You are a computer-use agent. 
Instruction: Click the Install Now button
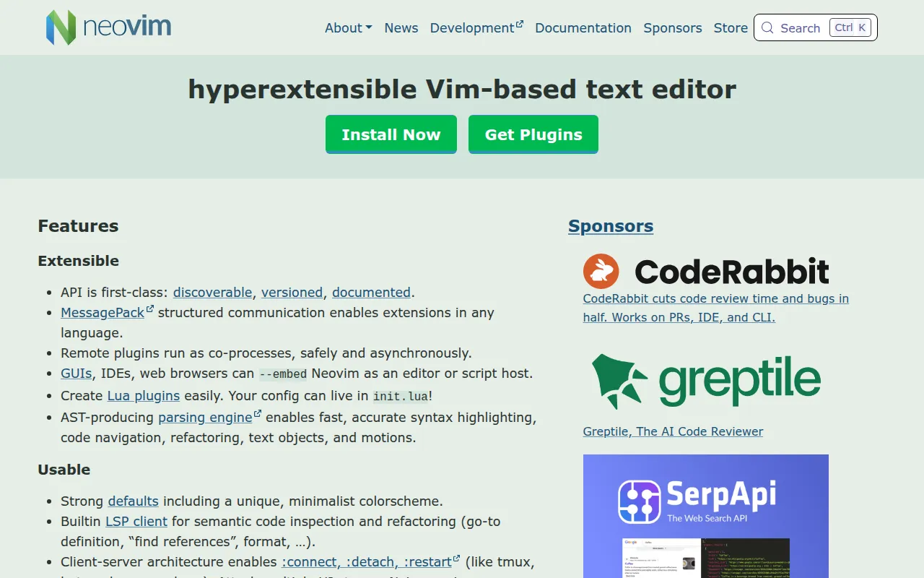[x=391, y=134]
